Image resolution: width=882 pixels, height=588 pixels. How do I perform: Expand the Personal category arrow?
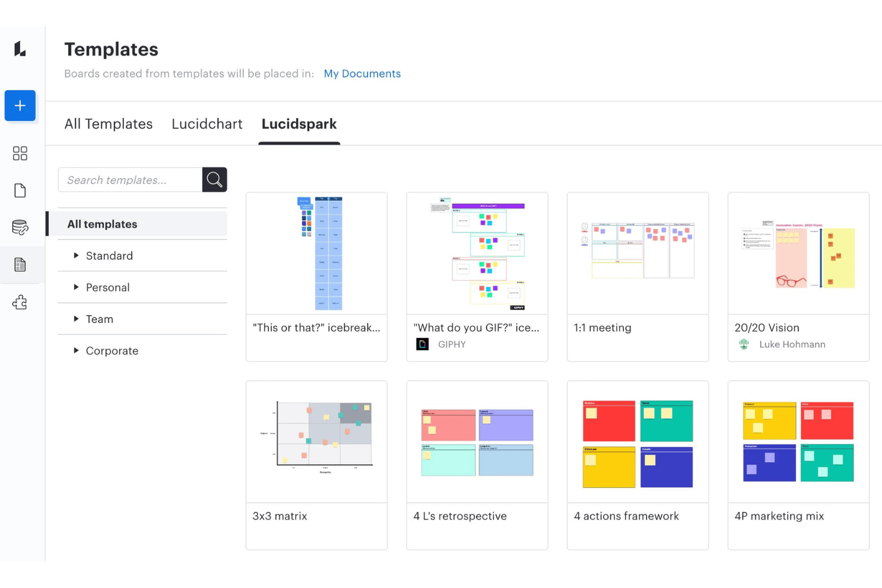[76, 287]
